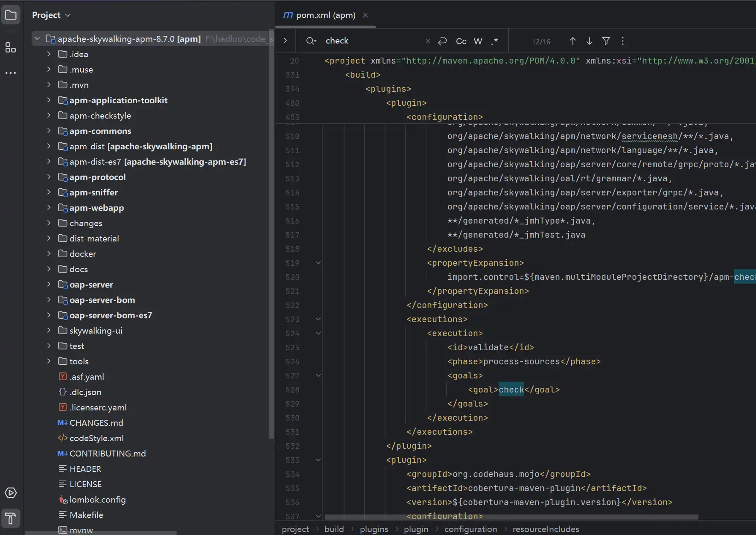Show more tool windows ellipsis
This screenshot has width=756, height=535.
click(11, 73)
